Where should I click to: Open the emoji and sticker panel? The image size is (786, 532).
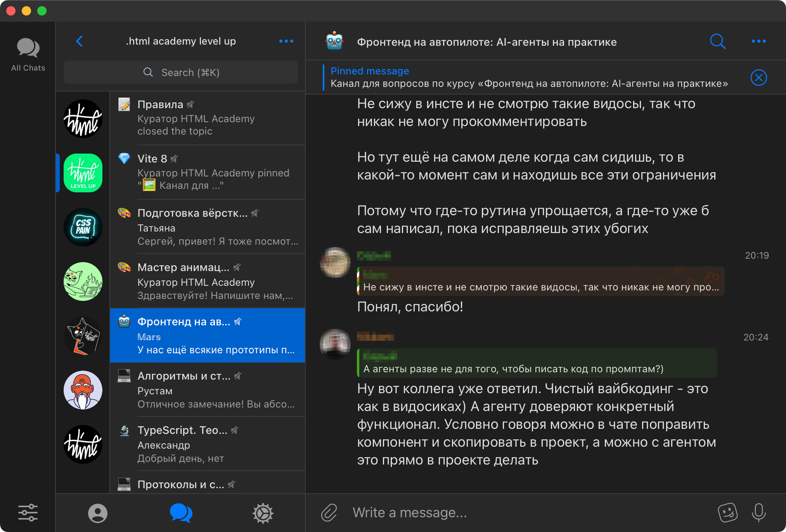tap(728, 513)
